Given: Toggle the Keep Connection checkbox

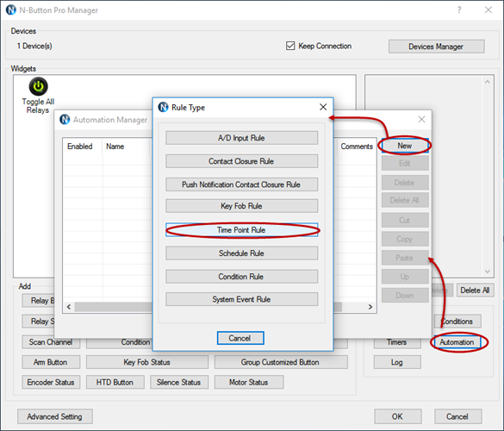Looking at the screenshot, I should click(290, 46).
